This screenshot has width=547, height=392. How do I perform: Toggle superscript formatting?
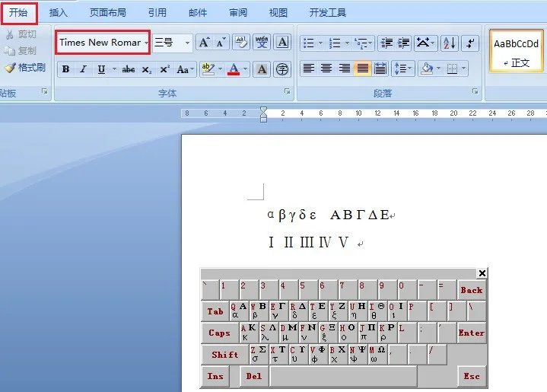pos(164,69)
